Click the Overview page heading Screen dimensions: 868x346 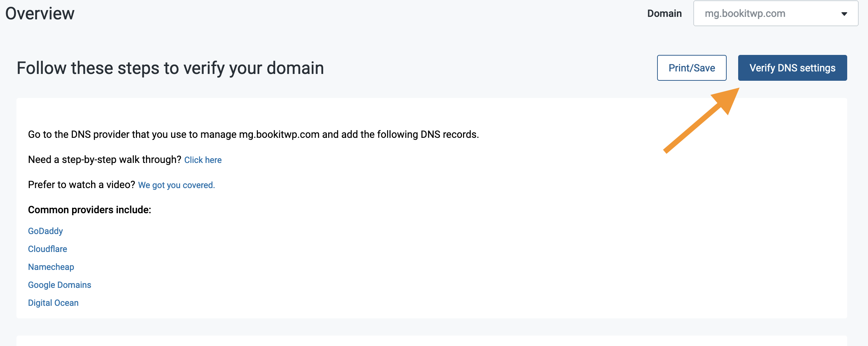point(40,13)
